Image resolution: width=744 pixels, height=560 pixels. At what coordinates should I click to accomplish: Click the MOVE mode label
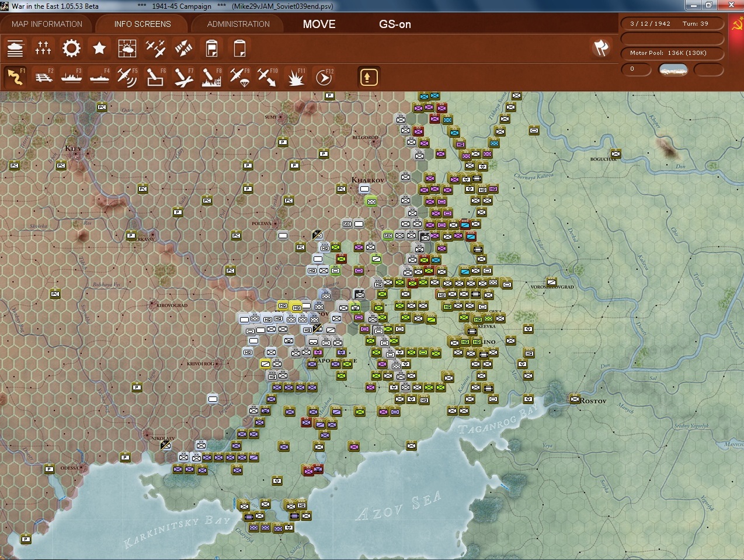[x=319, y=24]
